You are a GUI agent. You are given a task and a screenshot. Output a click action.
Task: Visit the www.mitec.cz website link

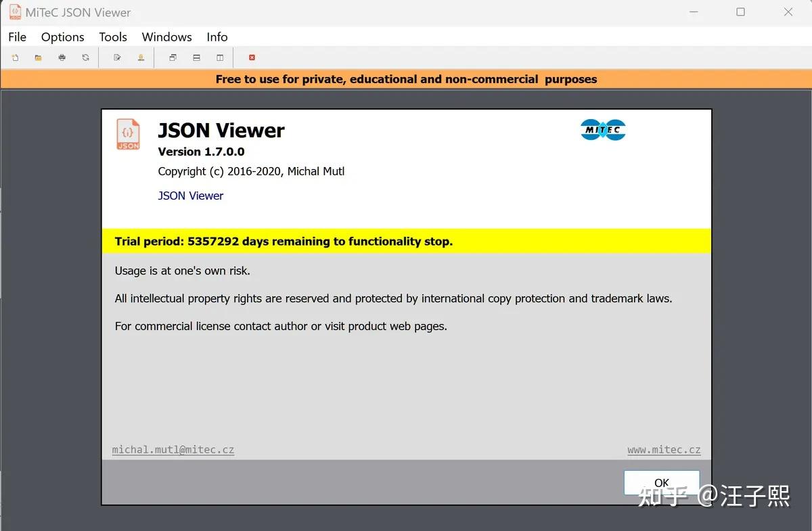tap(664, 449)
